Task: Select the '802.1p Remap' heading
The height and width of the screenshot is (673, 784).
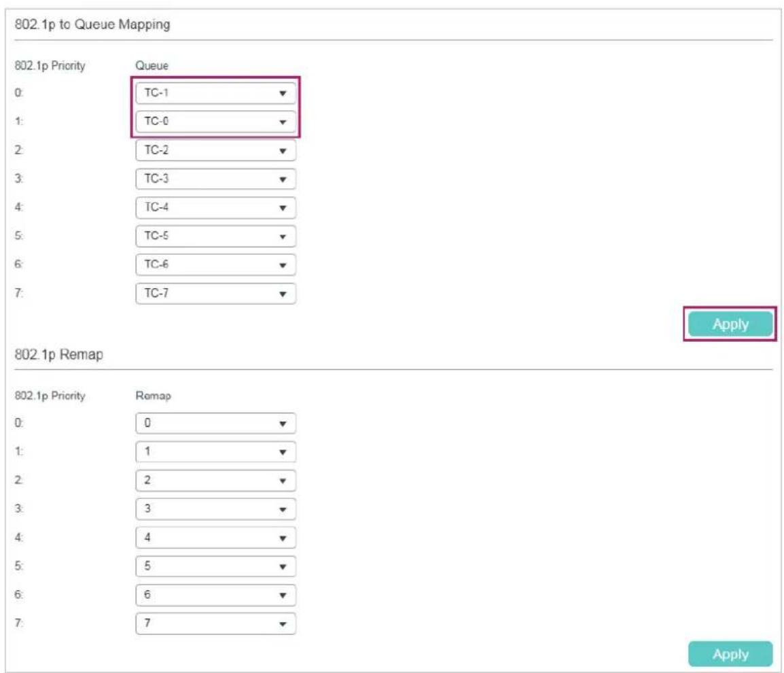Action: coord(59,354)
